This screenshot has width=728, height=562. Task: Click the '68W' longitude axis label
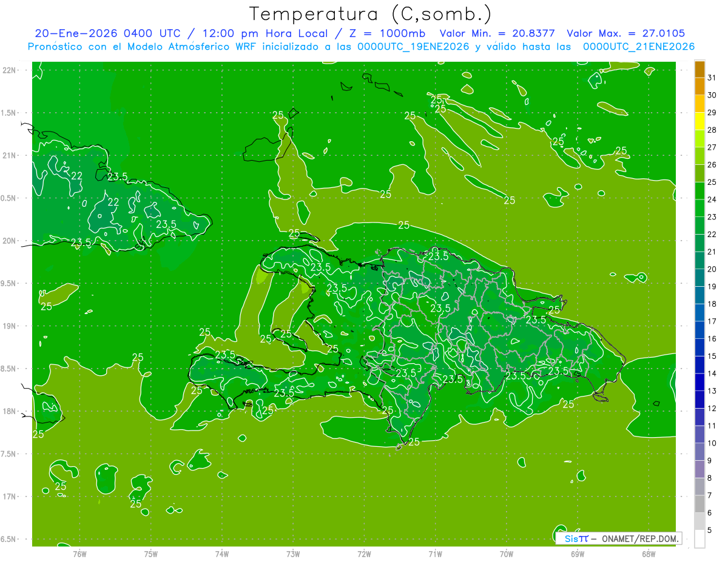(x=649, y=554)
